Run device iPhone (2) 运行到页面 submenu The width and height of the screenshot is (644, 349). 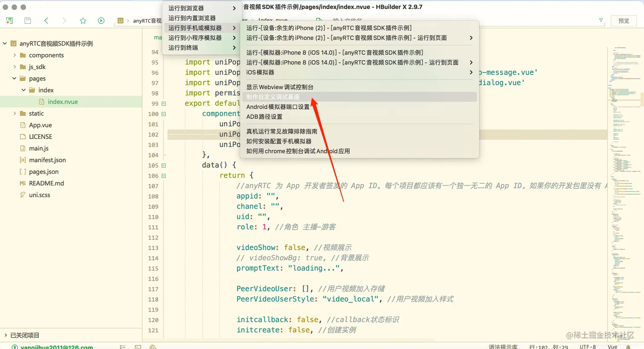tap(359, 38)
